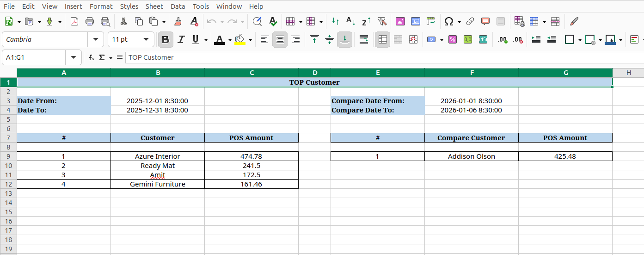Select the Clone Formatting paintbrush

[x=178, y=21]
